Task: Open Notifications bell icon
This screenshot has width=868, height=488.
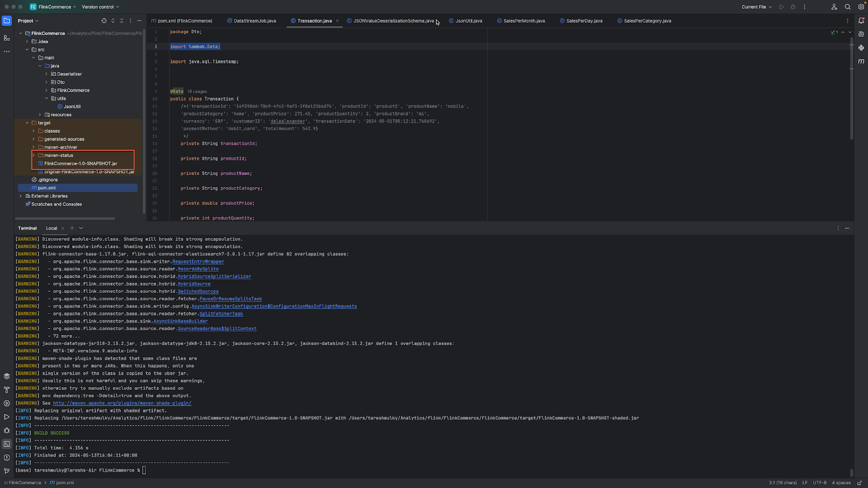Action: tap(861, 21)
